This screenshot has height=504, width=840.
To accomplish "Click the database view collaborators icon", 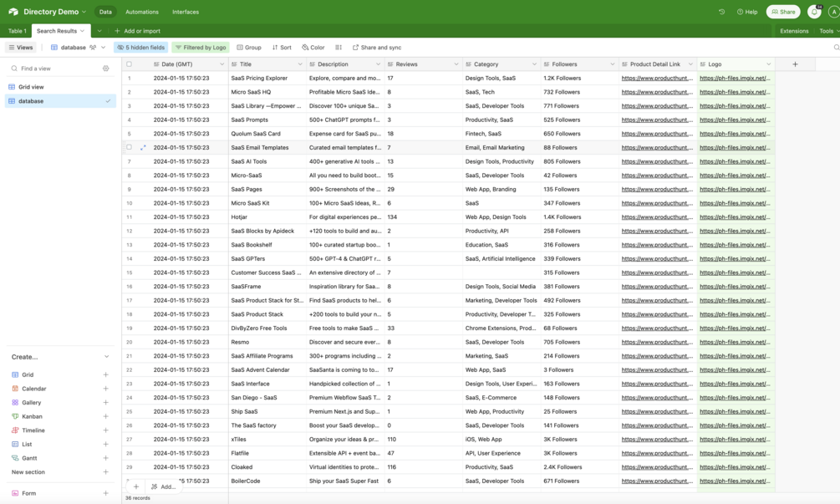I will click(x=93, y=48).
